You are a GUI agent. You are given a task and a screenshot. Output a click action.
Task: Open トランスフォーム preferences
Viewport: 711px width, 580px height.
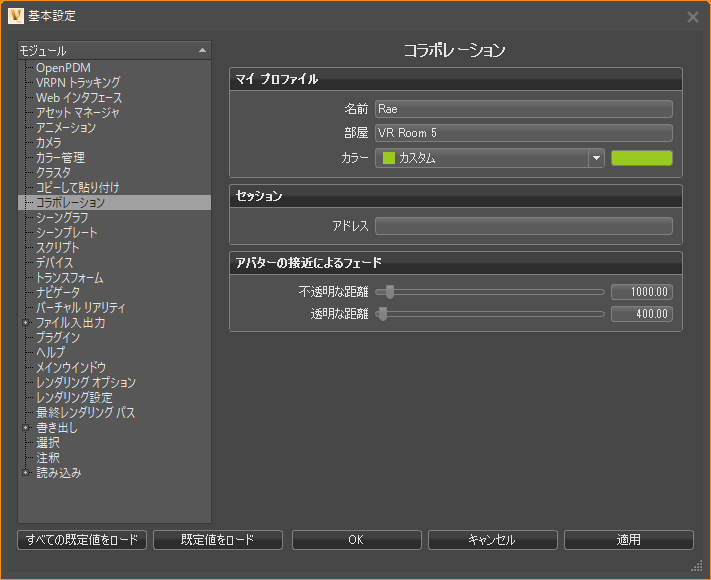coord(69,277)
